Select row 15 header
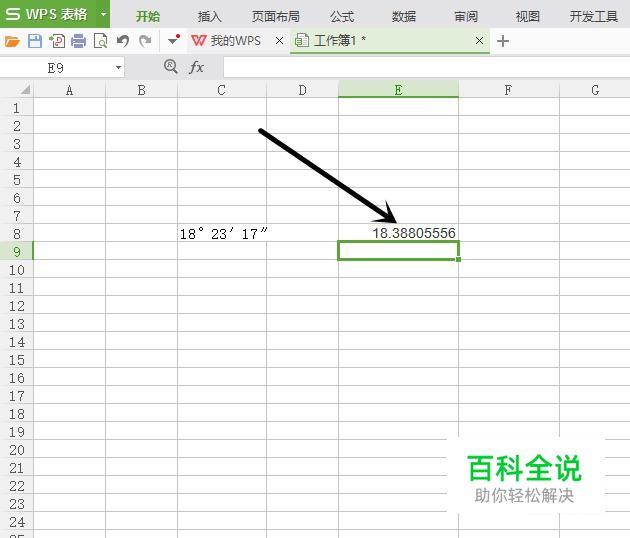 tap(16, 360)
